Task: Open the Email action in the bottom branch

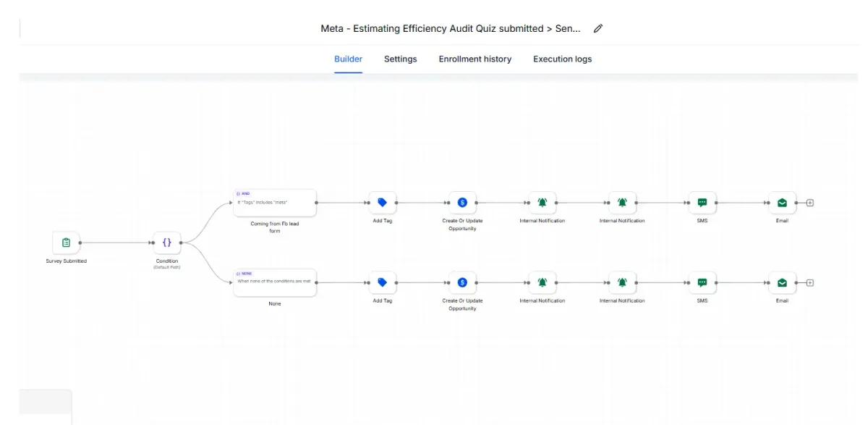Action: (x=782, y=282)
